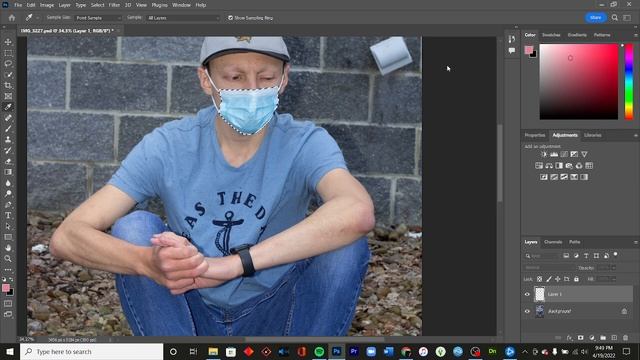Open the Fill value dropdown

click(612, 279)
